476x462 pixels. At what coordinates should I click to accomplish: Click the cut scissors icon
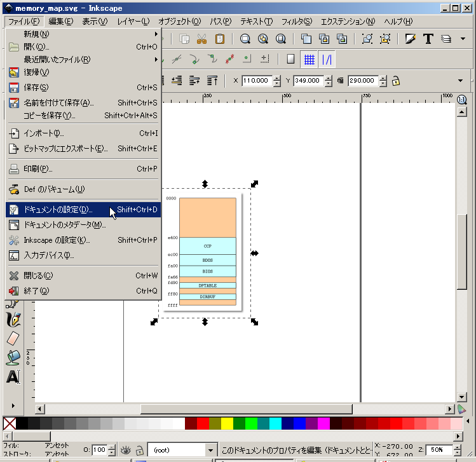click(202, 39)
